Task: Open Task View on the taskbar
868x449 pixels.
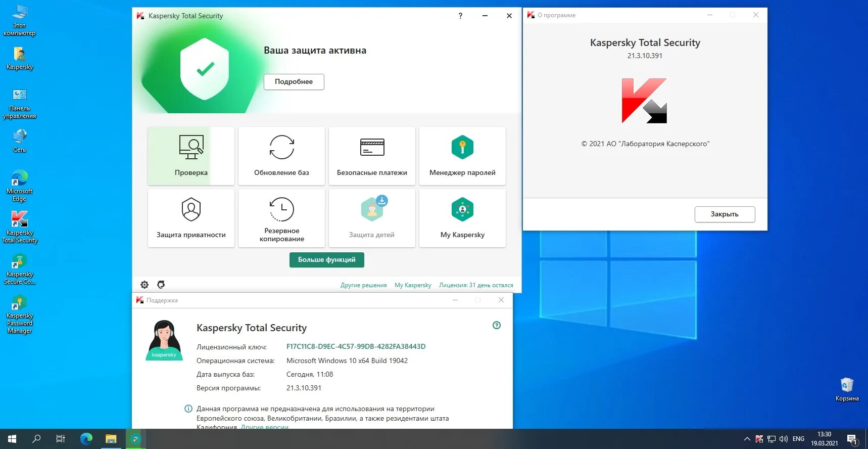Action: (61, 439)
